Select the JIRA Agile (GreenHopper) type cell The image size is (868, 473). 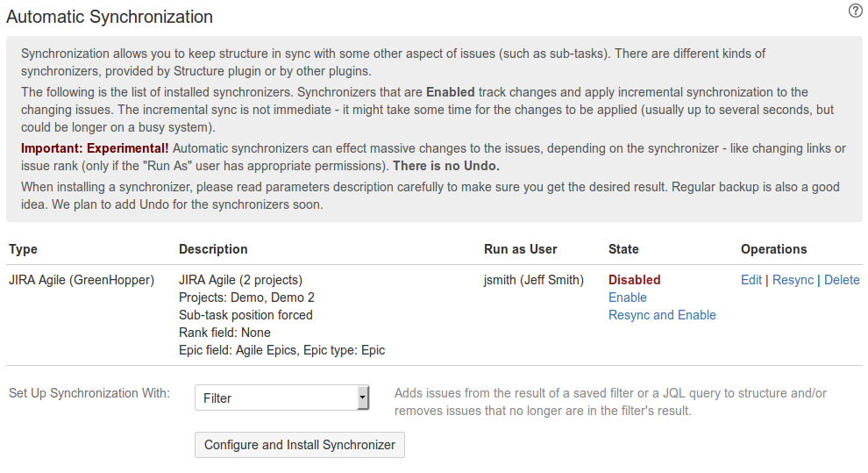[82, 280]
